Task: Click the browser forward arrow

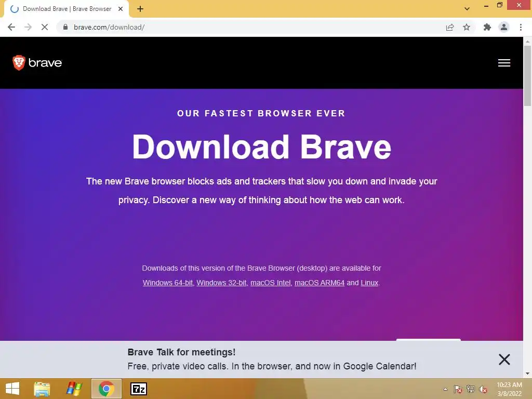Action: tap(28, 27)
